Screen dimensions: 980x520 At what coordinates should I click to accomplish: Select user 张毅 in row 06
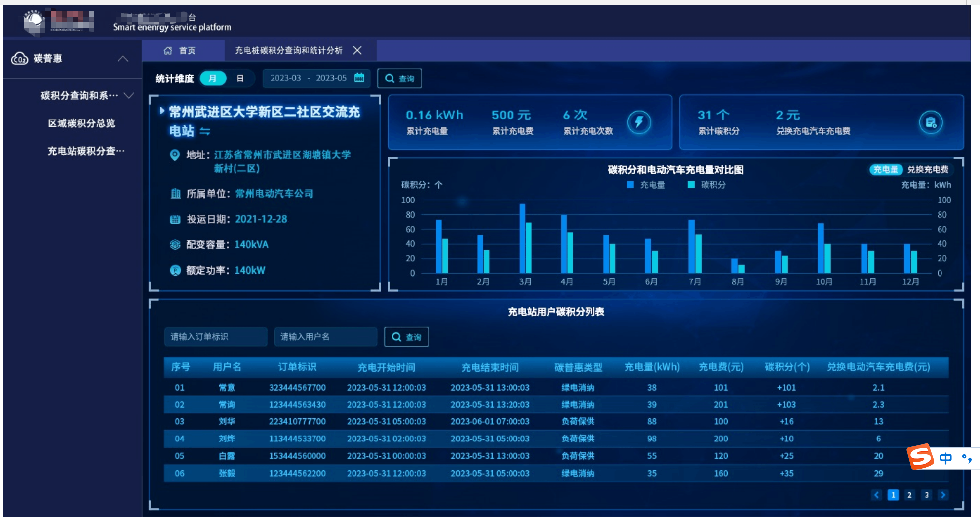(227, 473)
